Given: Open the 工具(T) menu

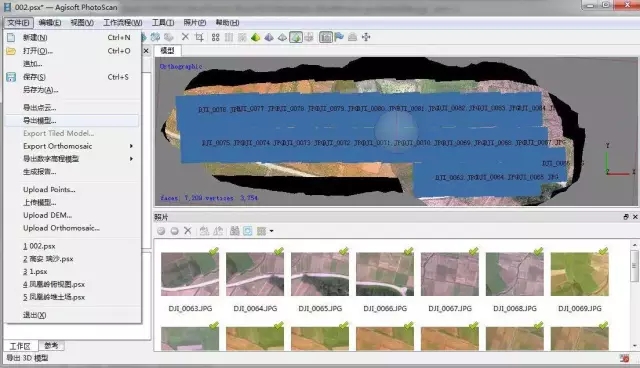Looking at the screenshot, I should (163, 22).
